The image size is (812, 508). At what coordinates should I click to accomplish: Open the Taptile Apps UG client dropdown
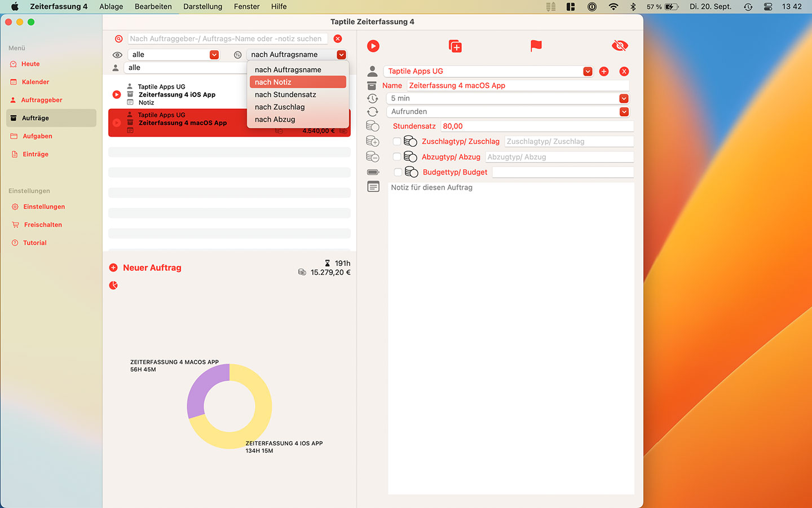tap(488, 71)
